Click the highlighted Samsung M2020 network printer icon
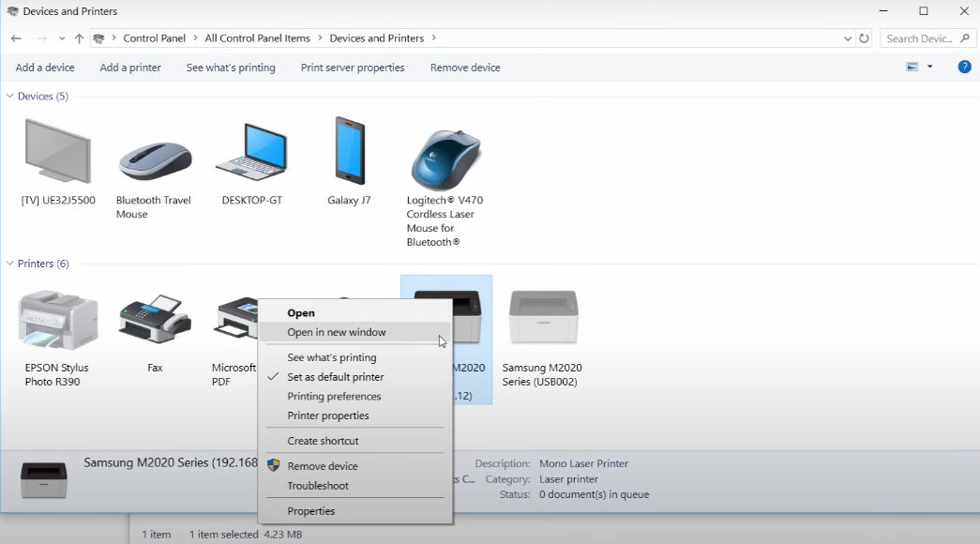 468,316
